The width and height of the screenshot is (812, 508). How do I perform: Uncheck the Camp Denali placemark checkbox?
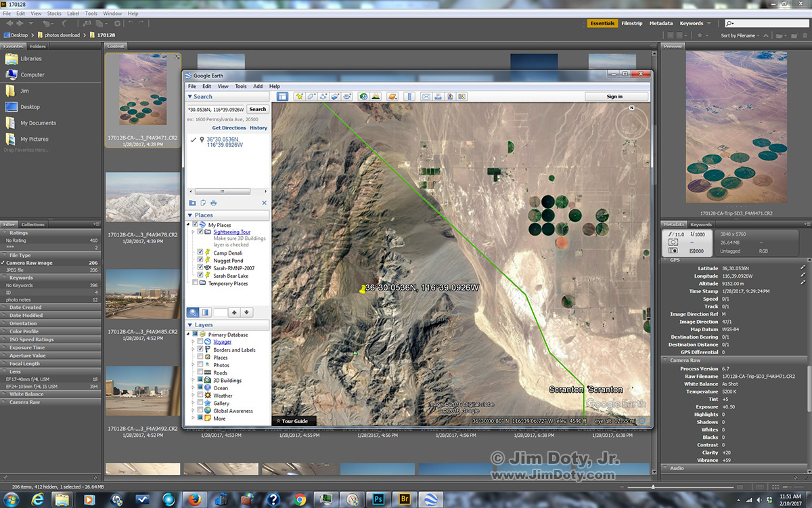200,253
